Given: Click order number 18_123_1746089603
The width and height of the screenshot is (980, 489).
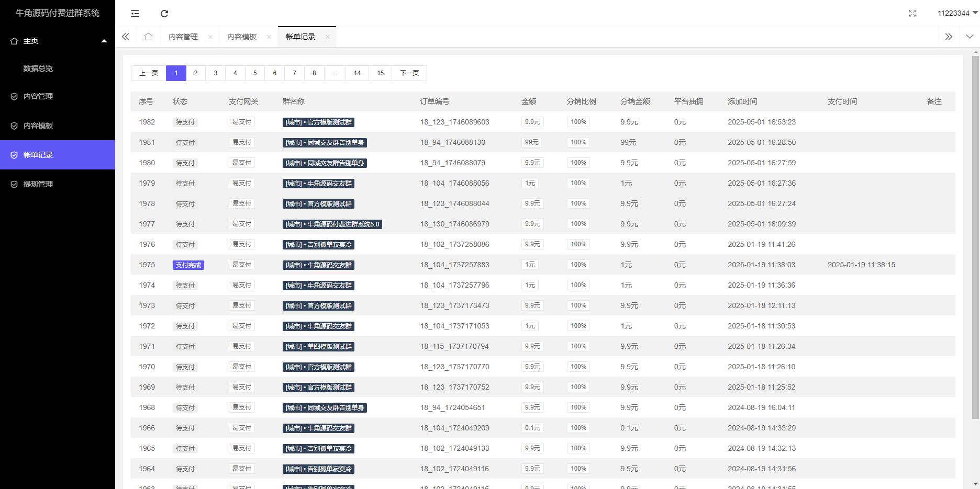Looking at the screenshot, I should pyautogui.click(x=455, y=122).
